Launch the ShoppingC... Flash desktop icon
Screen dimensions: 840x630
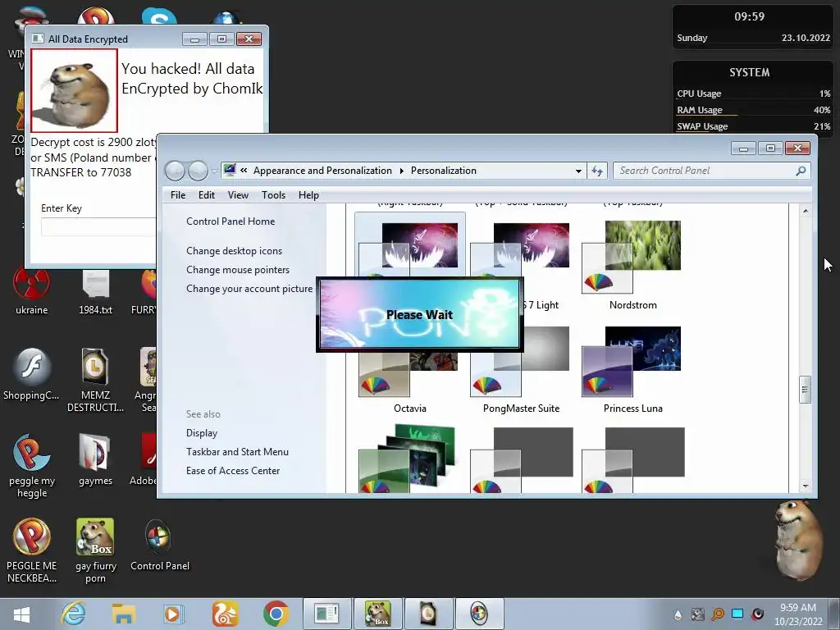31,374
